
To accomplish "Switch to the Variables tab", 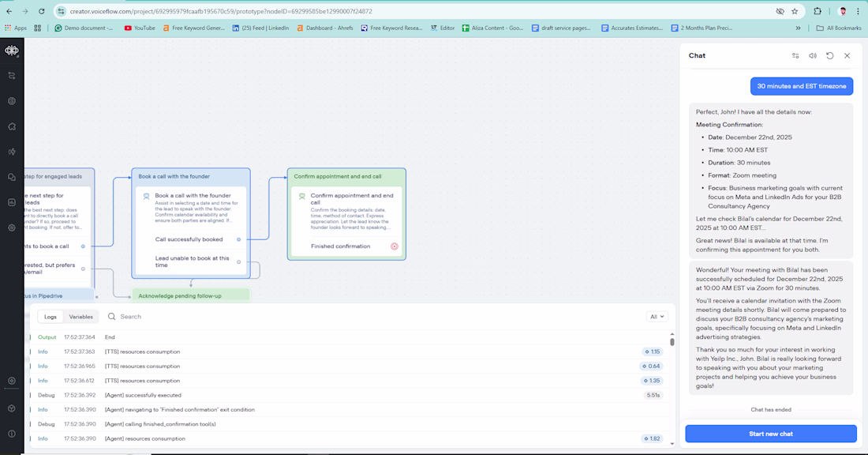I will pyautogui.click(x=80, y=317).
